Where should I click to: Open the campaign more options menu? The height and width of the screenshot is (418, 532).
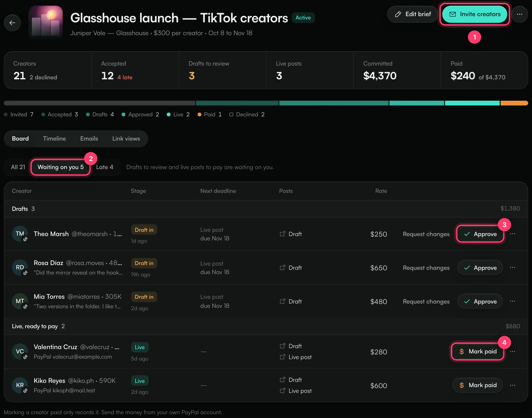coord(519,14)
